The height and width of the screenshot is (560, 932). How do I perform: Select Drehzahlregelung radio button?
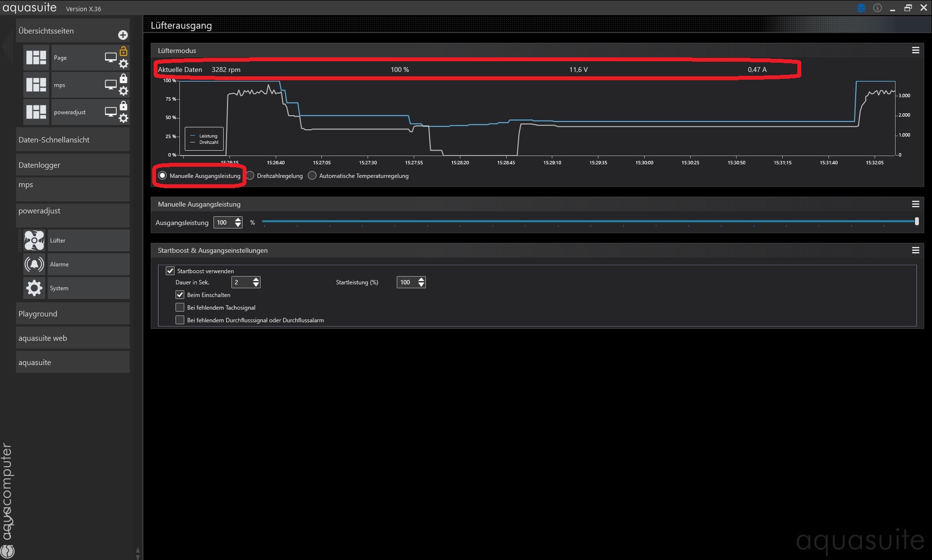click(x=250, y=175)
